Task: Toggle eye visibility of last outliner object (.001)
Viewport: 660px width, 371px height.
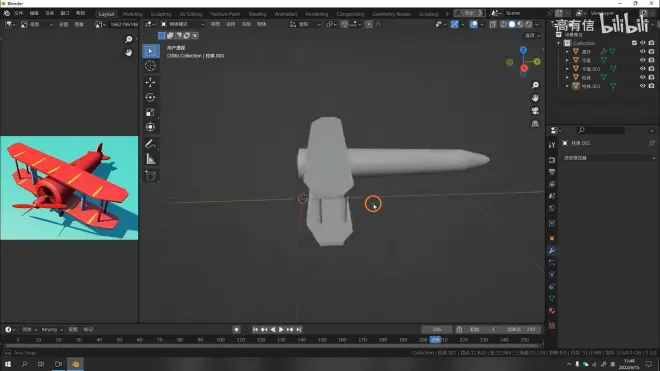Action: [642, 86]
